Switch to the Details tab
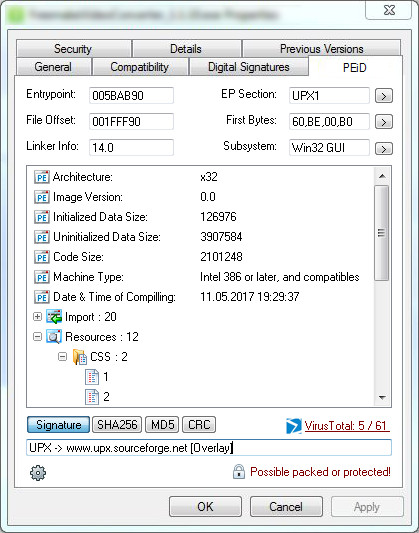This screenshot has height=533, width=419. 186,49
